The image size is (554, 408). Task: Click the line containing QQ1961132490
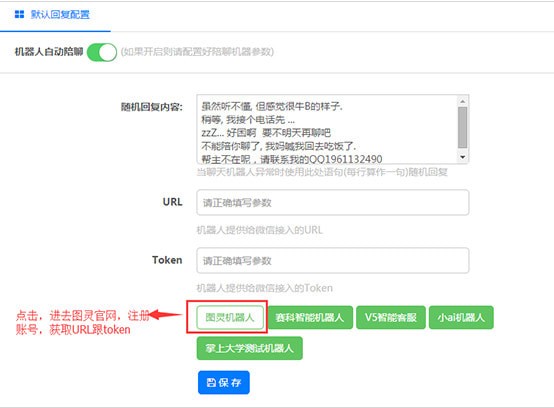[x=292, y=159]
